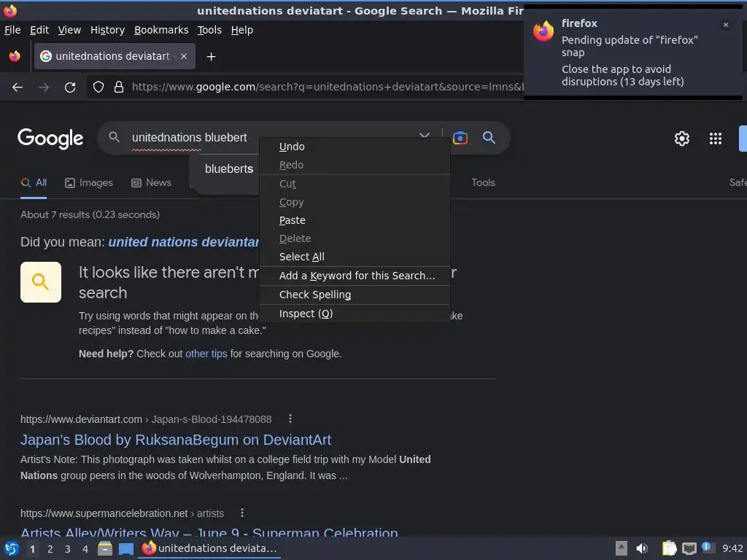747x560 pixels.
Task: Open the Bookmarks menu
Action: pos(161,30)
